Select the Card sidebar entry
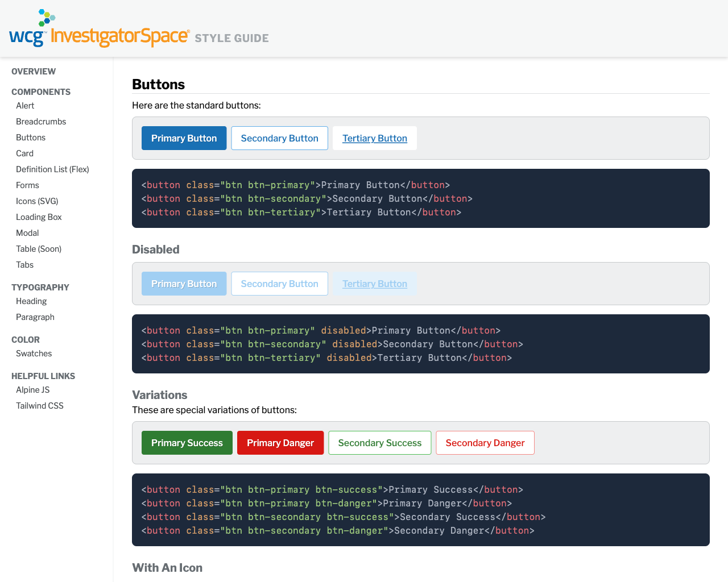 pos(24,153)
